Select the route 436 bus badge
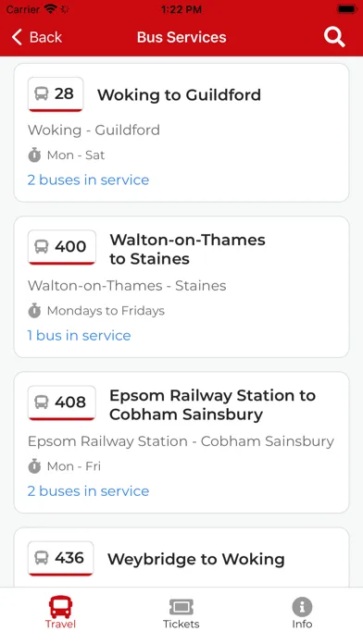363x644 pixels. (61, 558)
